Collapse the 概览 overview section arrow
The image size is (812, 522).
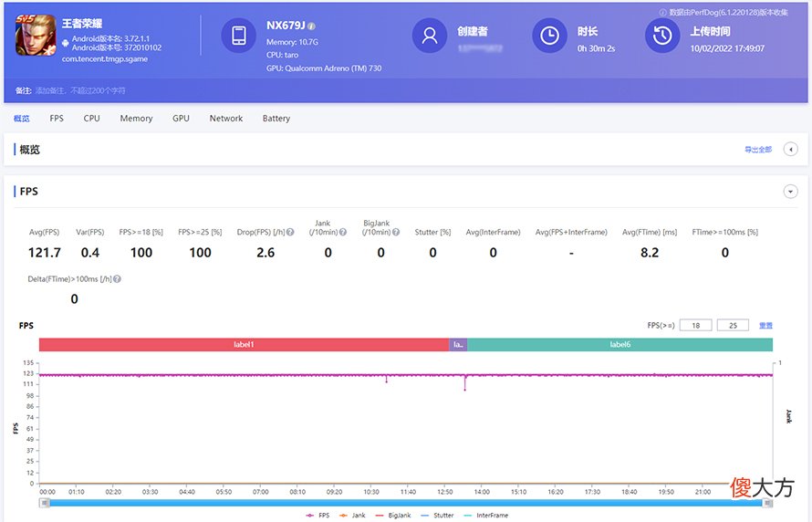[x=790, y=150]
